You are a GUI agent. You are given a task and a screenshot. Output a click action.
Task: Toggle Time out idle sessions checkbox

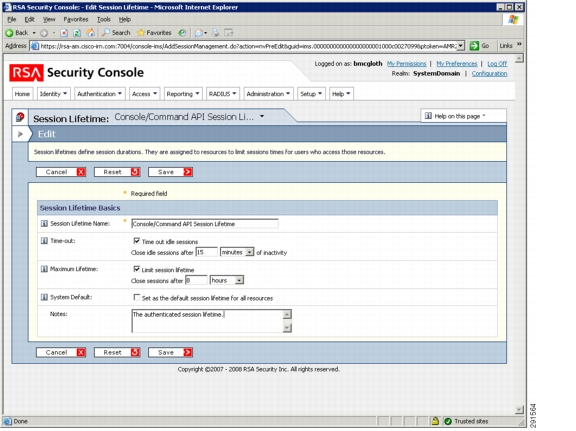coord(137,241)
